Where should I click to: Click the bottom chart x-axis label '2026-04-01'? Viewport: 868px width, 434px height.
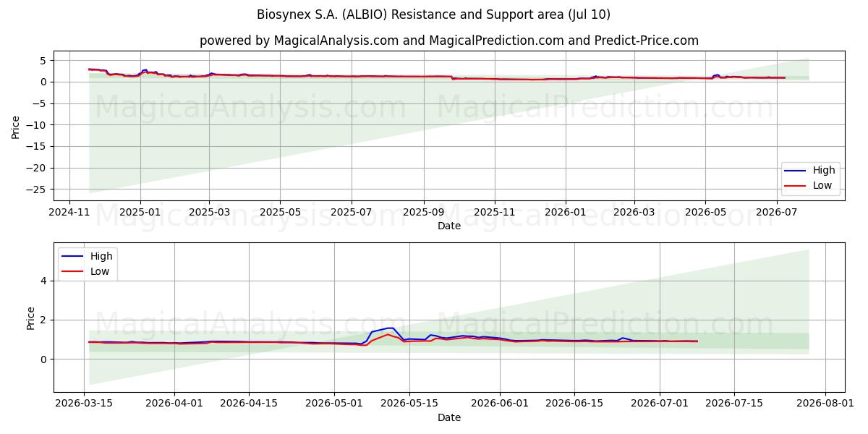pos(174,404)
